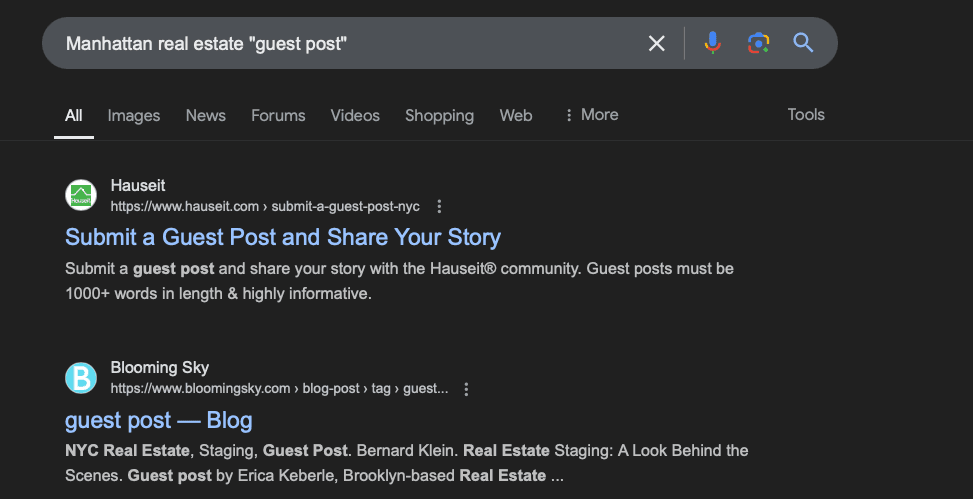
Task: Open three-dot options for Hauseit result
Action: click(x=439, y=207)
